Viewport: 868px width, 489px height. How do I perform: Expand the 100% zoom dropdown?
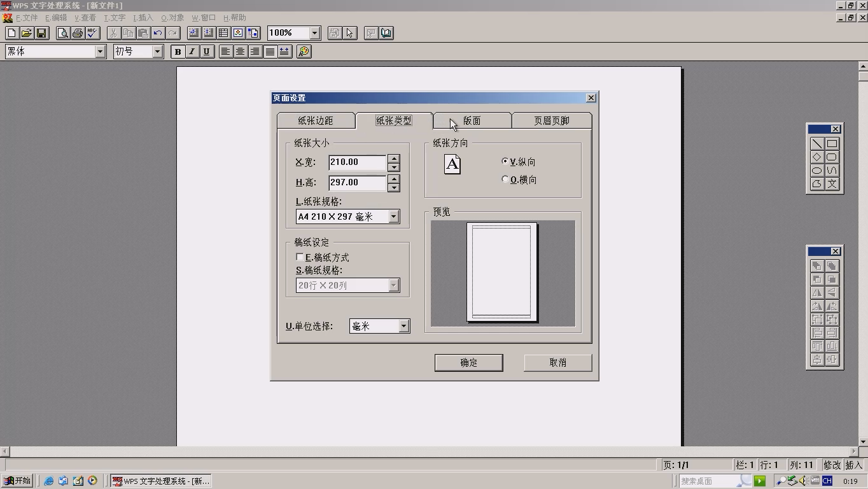tap(314, 33)
